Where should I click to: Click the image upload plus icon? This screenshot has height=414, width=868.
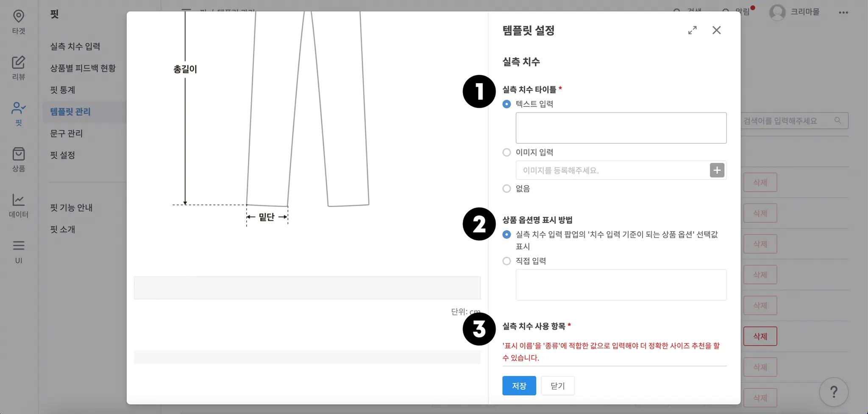[717, 170]
